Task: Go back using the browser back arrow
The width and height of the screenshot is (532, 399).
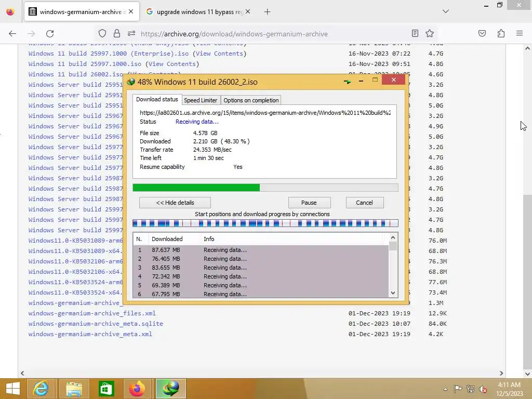Action: tap(12, 34)
